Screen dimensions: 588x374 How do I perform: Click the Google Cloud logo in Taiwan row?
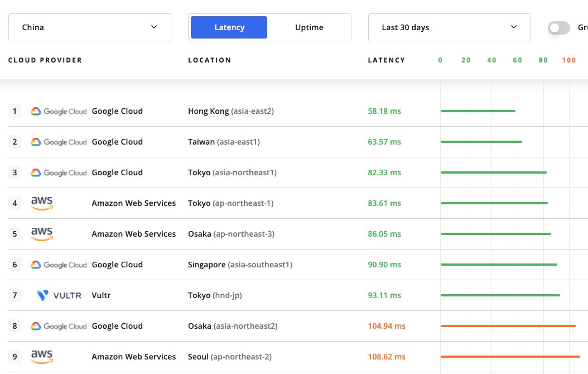click(59, 142)
